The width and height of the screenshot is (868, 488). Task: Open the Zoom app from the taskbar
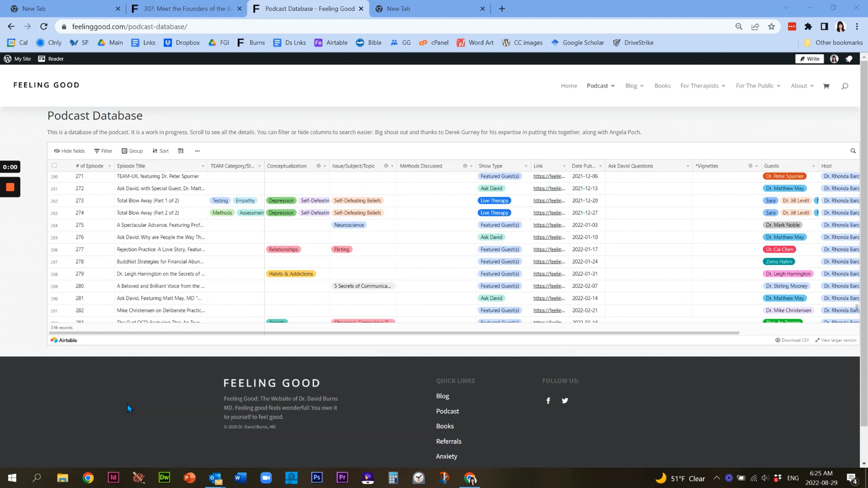point(266,478)
